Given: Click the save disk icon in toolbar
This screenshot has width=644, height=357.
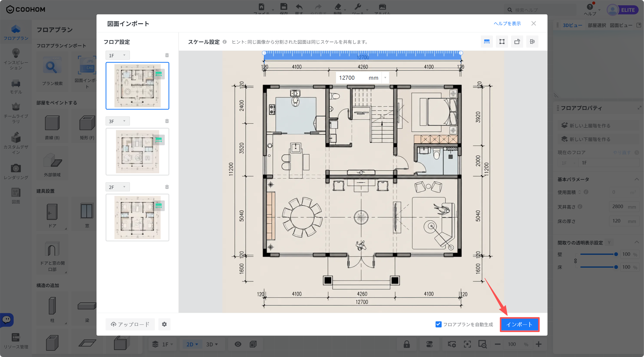Looking at the screenshot, I should click(x=284, y=7).
